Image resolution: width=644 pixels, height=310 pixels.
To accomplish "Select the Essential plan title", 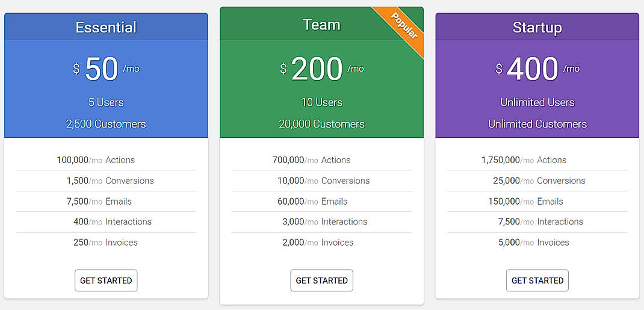I will [106, 28].
